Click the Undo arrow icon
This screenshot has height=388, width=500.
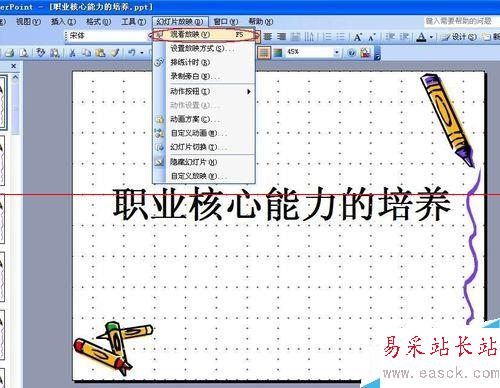click(132, 53)
